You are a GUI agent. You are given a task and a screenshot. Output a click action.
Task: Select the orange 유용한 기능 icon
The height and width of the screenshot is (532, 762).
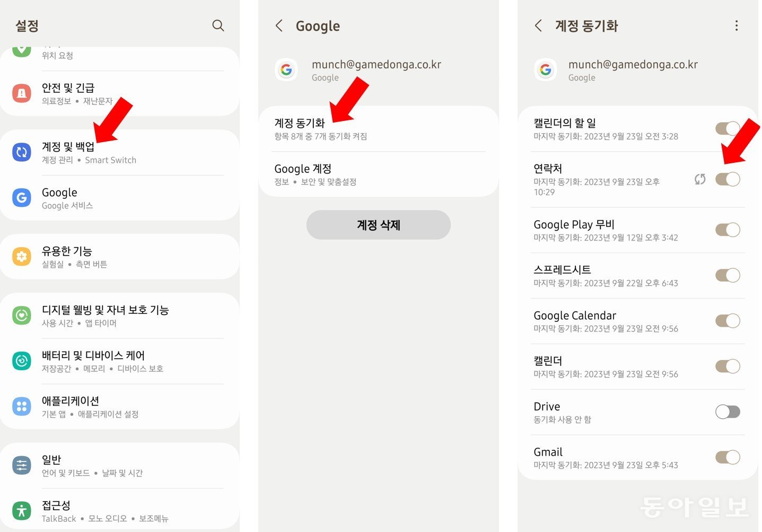coord(22,257)
